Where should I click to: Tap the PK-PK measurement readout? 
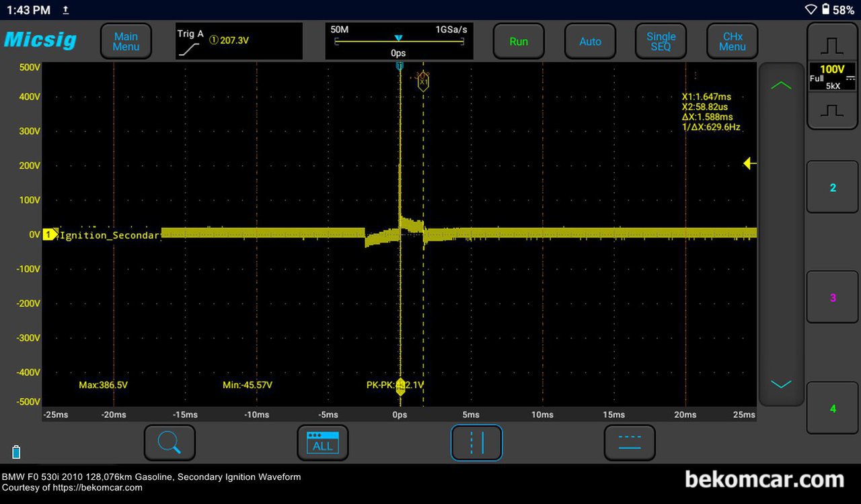(395, 385)
